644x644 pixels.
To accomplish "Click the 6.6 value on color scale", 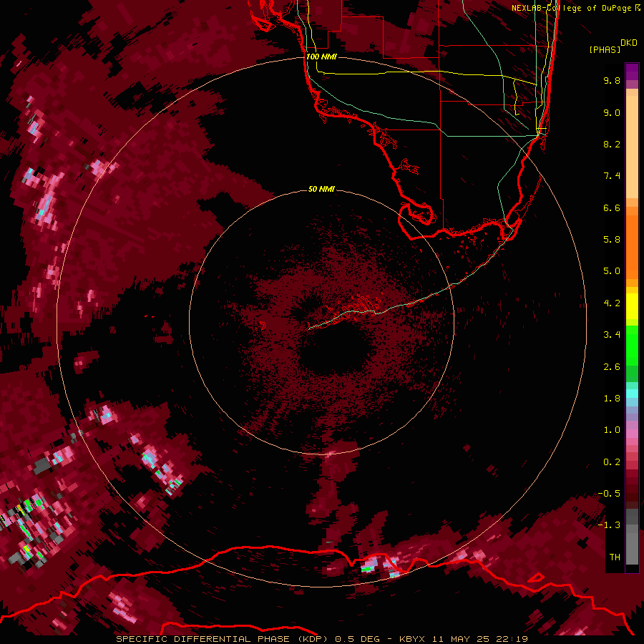I will (x=612, y=208).
